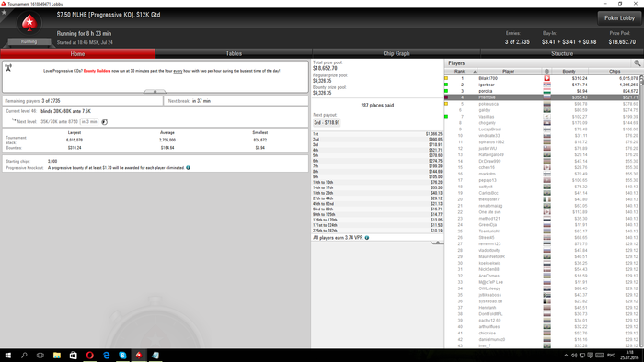This screenshot has height=362, width=644.
Task: Open the Chip Graph tab
Action: coord(397,53)
